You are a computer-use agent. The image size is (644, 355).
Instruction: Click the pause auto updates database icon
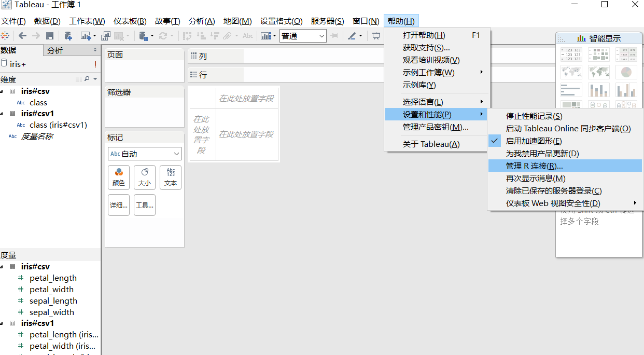coord(144,36)
